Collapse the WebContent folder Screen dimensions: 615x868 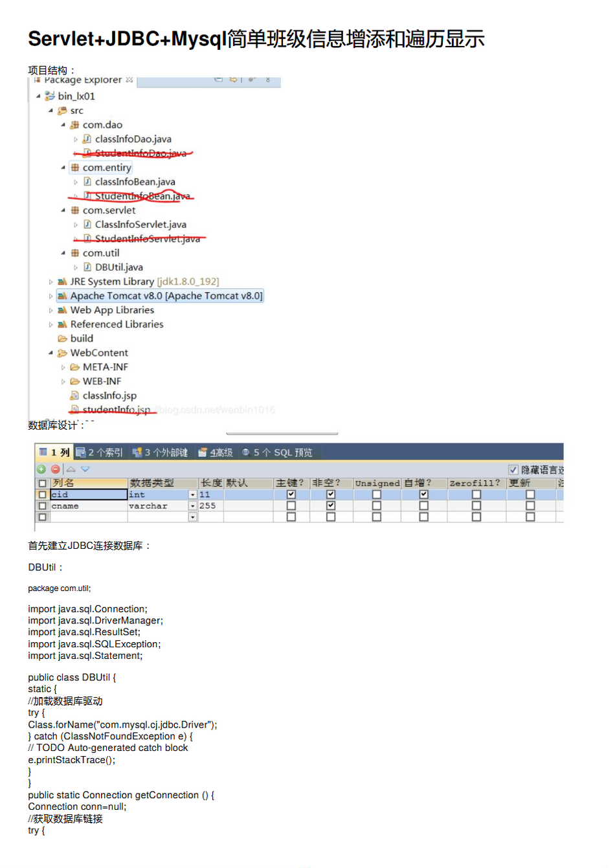pos(51,353)
